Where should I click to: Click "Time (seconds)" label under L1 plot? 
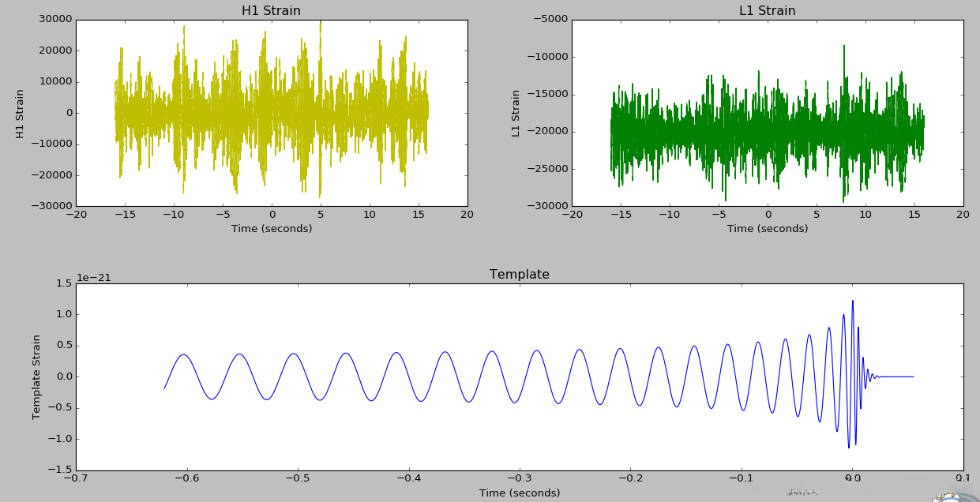pyautogui.click(x=768, y=229)
